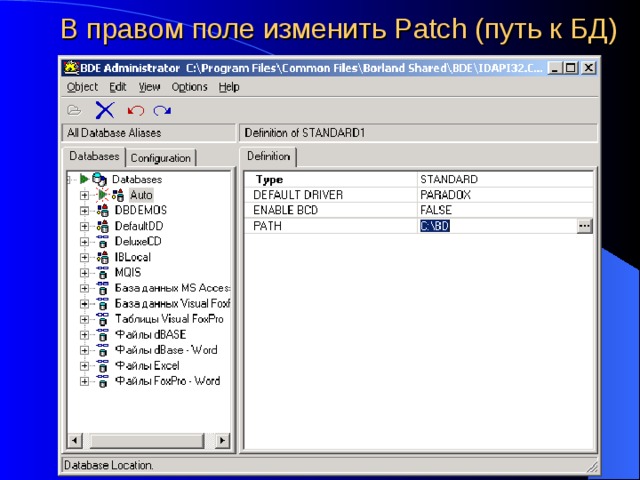Click the Файлы Excel icon
640x480 pixels.
coord(103,365)
